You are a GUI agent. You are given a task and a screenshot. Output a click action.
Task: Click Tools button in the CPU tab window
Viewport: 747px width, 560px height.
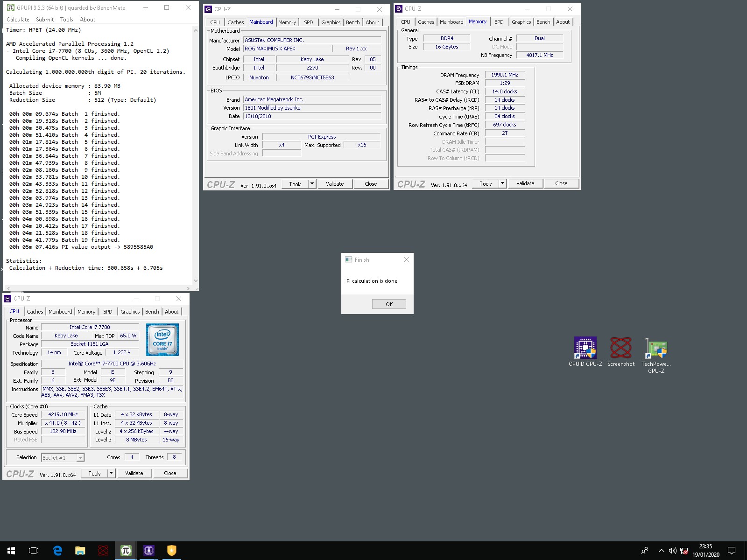pyautogui.click(x=94, y=473)
